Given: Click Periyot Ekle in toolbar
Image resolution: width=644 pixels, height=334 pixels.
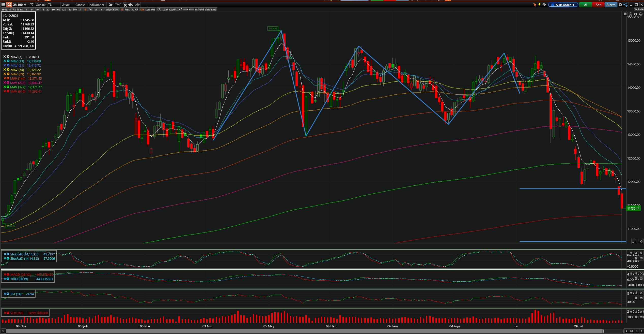Looking at the screenshot, I should [x=111, y=9].
